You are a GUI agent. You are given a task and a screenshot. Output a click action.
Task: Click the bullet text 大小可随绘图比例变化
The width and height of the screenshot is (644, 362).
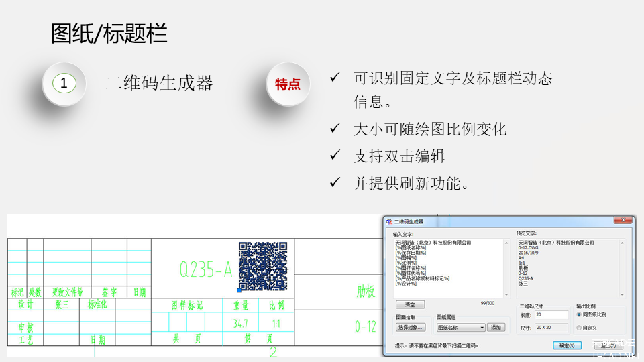(430, 129)
